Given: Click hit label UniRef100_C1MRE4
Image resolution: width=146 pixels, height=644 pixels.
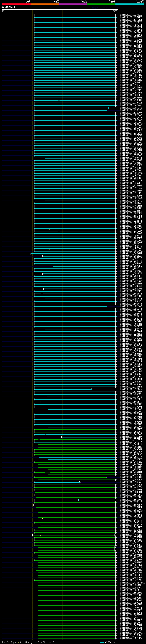Looking at the screenshot, I should (x=131, y=507).
